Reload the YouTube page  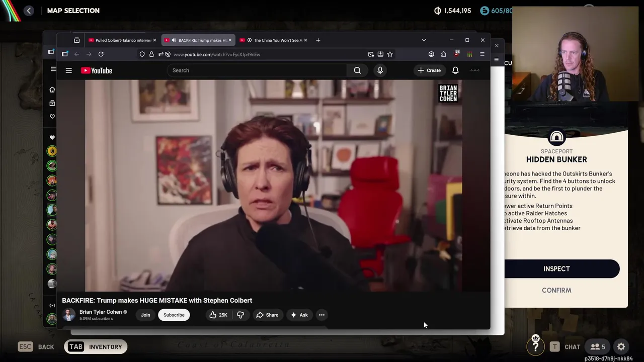coord(101,54)
